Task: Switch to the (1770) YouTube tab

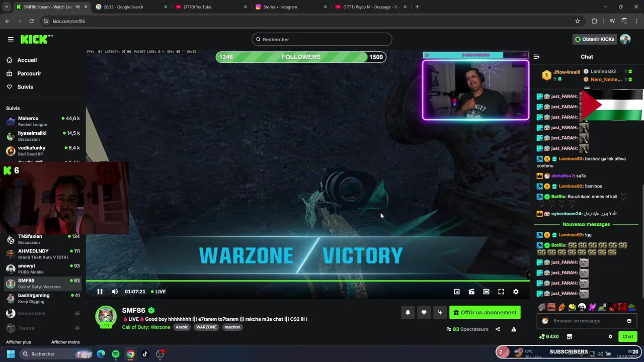Action: 211,7
